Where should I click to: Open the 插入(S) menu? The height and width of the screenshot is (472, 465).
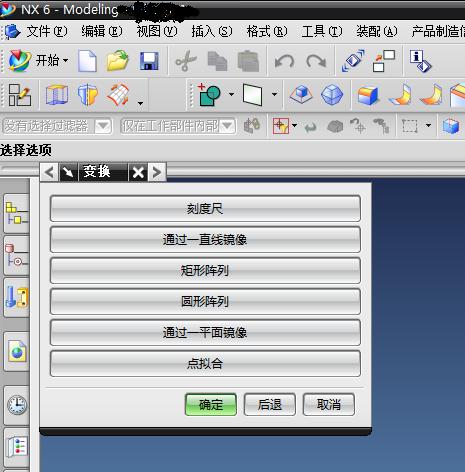point(212,32)
